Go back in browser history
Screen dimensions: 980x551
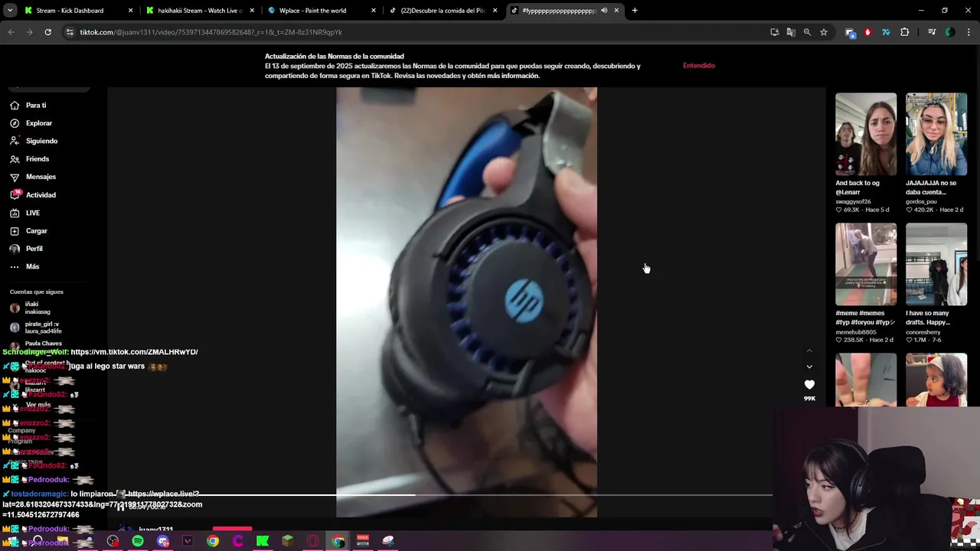(11, 32)
